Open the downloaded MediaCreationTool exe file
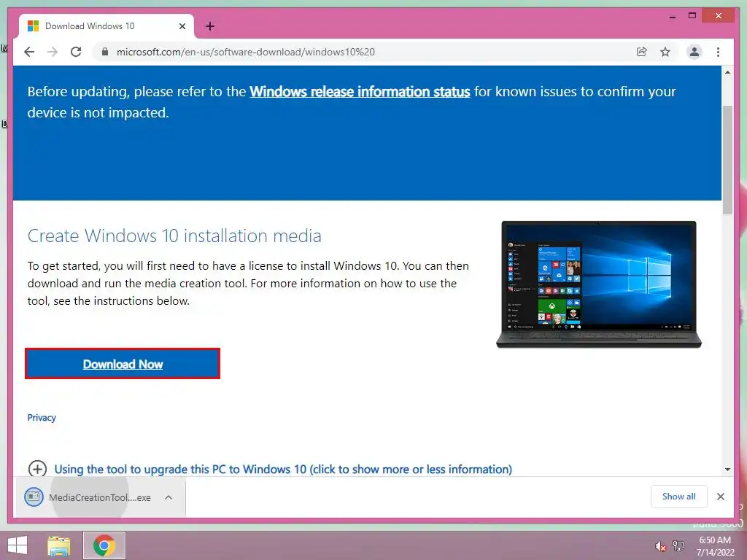747x560 pixels. [100, 497]
